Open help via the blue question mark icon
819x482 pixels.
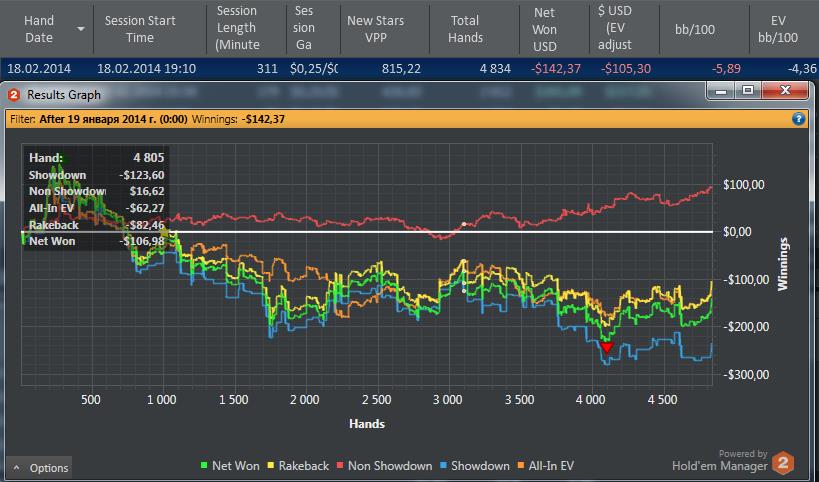coord(798,119)
